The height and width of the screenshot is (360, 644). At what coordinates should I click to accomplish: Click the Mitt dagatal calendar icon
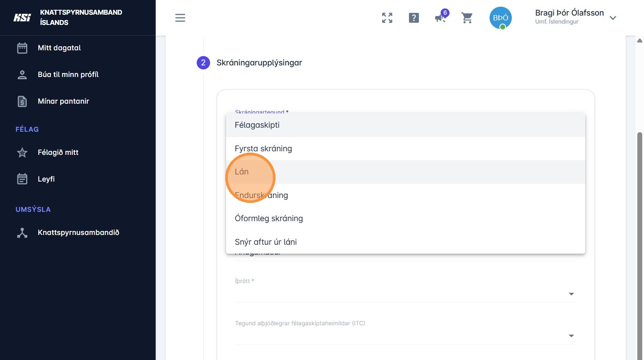coord(22,48)
